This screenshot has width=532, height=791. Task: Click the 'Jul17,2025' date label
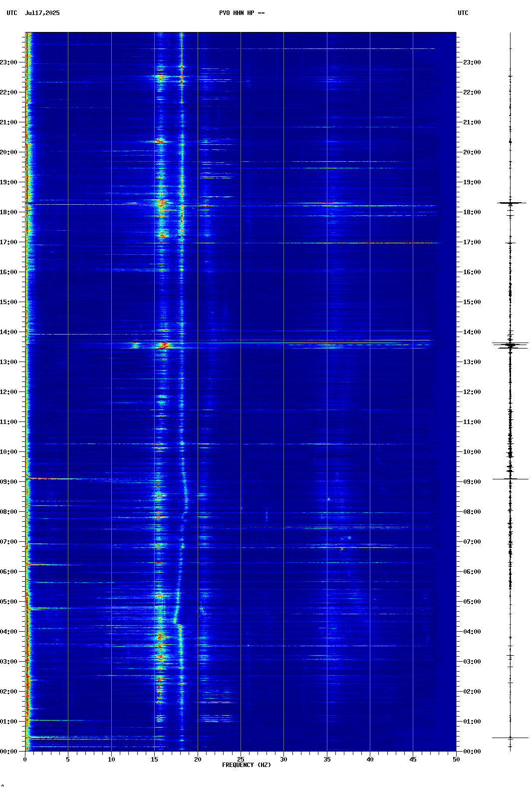click(x=42, y=13)
